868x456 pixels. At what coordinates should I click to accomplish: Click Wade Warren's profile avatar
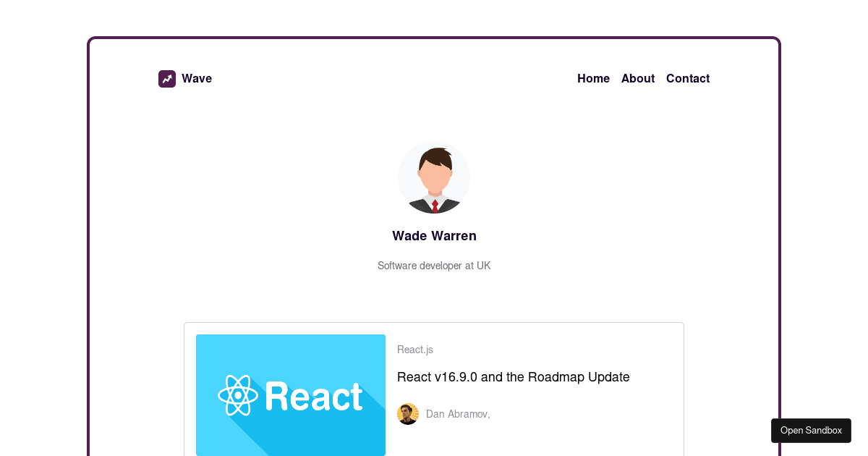click(434, 177)
